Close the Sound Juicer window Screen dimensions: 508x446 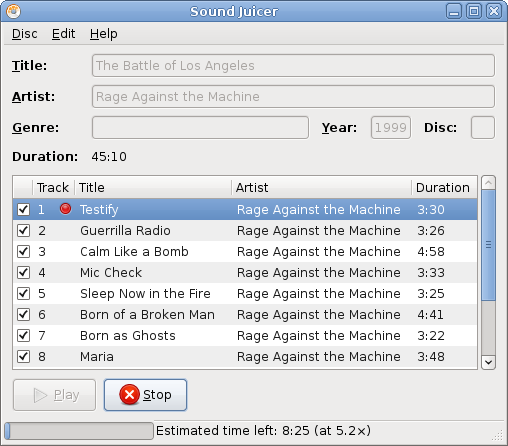(494, 12)
